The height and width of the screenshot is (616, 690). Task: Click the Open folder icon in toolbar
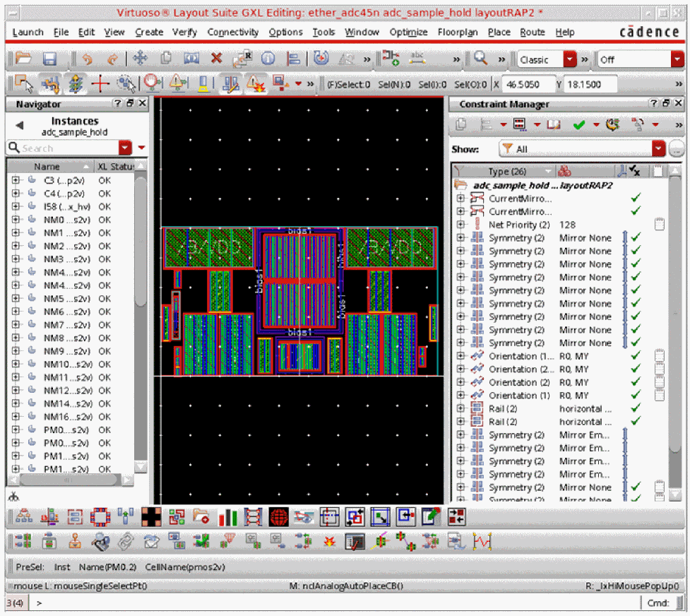23,59
